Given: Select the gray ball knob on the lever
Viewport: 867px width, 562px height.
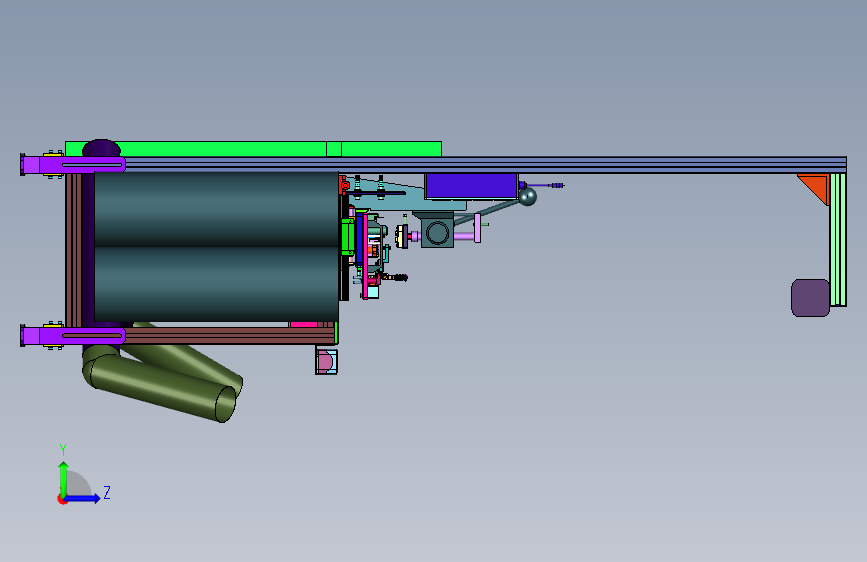Looking at the screenshot, I should [x=527, y=196].
